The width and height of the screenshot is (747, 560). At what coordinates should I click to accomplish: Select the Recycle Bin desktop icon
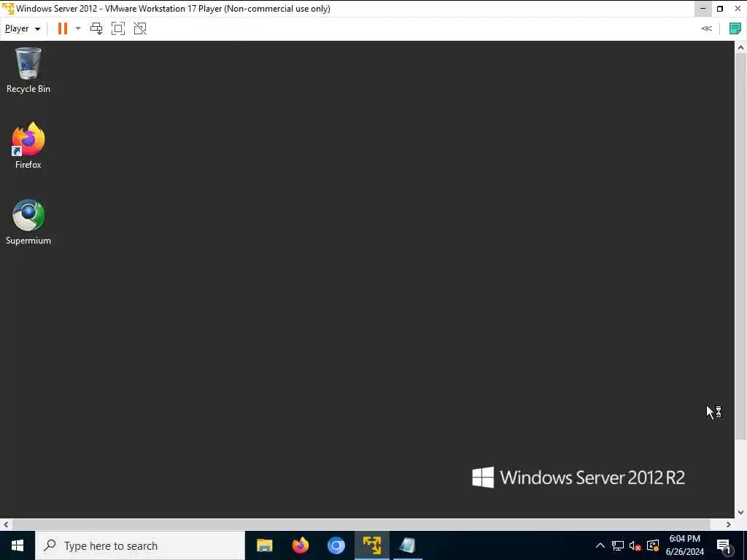28,70
